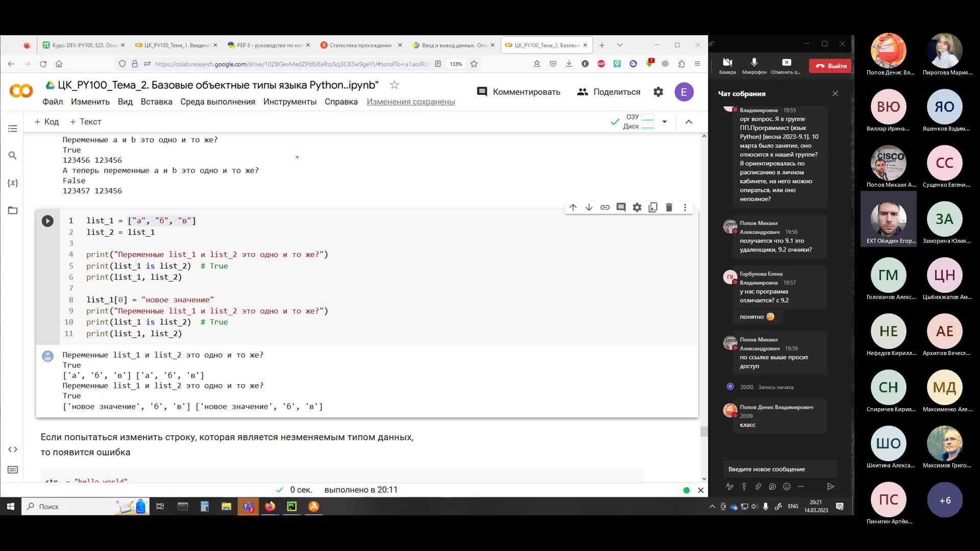The width and height of the screenshot is (980, 551).
Task: Attach a file in chat
Action: [758, 487]
